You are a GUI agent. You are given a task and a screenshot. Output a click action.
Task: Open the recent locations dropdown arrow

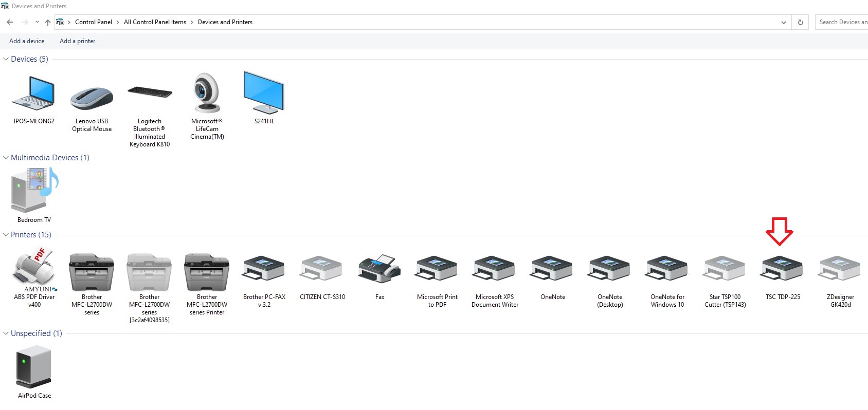tap(37, 22)
